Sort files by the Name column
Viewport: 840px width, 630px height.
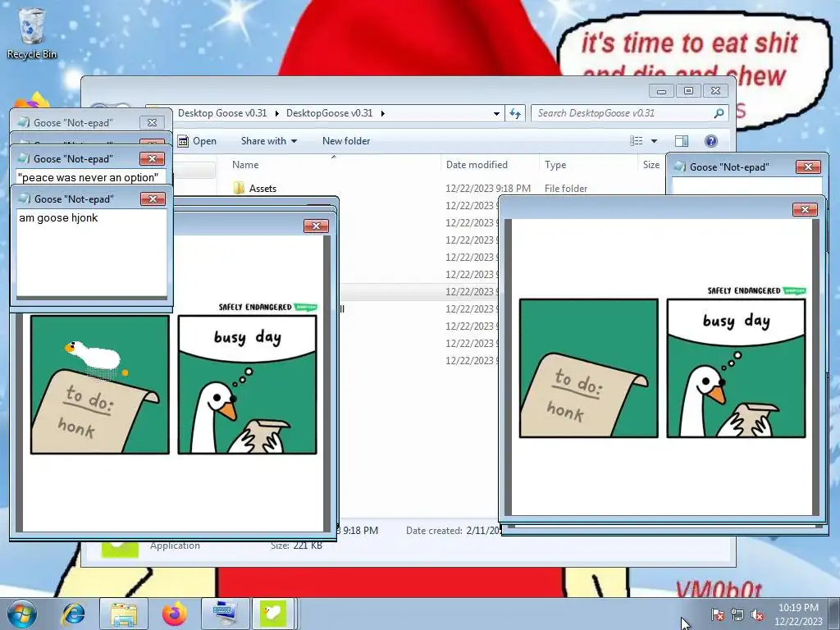[244, 165]
